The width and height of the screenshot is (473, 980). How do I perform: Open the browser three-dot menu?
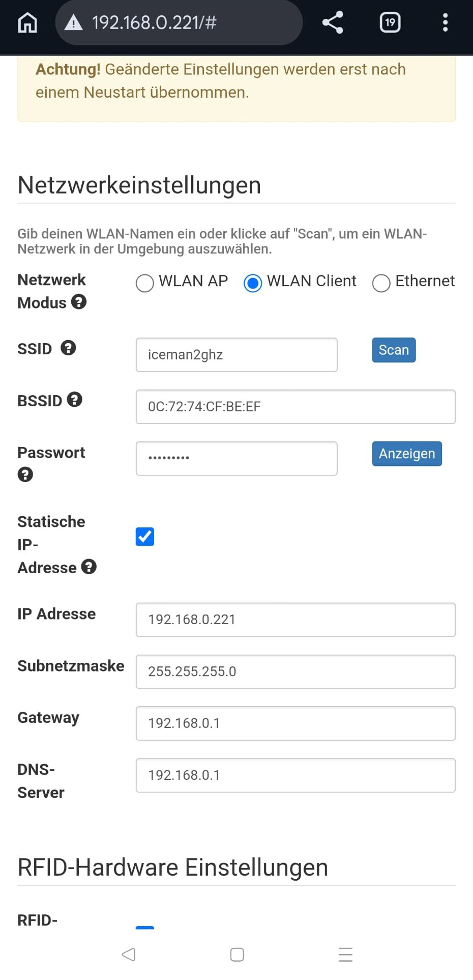tap(445, 22)
